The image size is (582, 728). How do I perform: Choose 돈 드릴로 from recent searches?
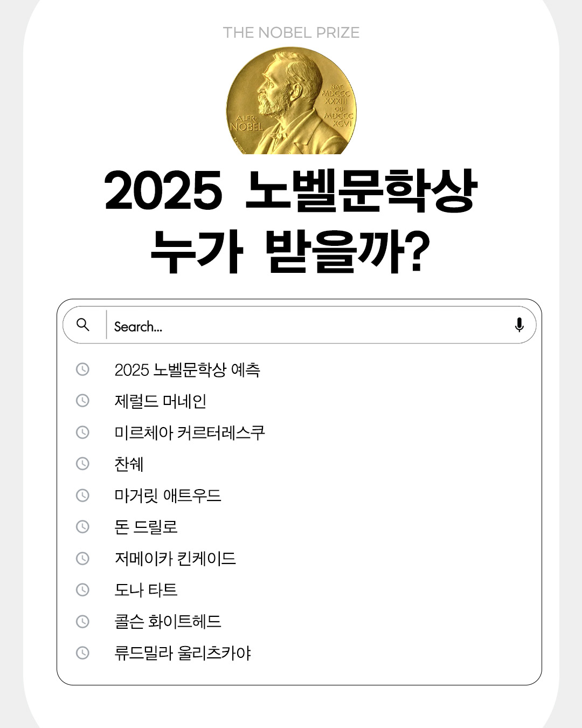pyautogui.click(x=145, y=527)
